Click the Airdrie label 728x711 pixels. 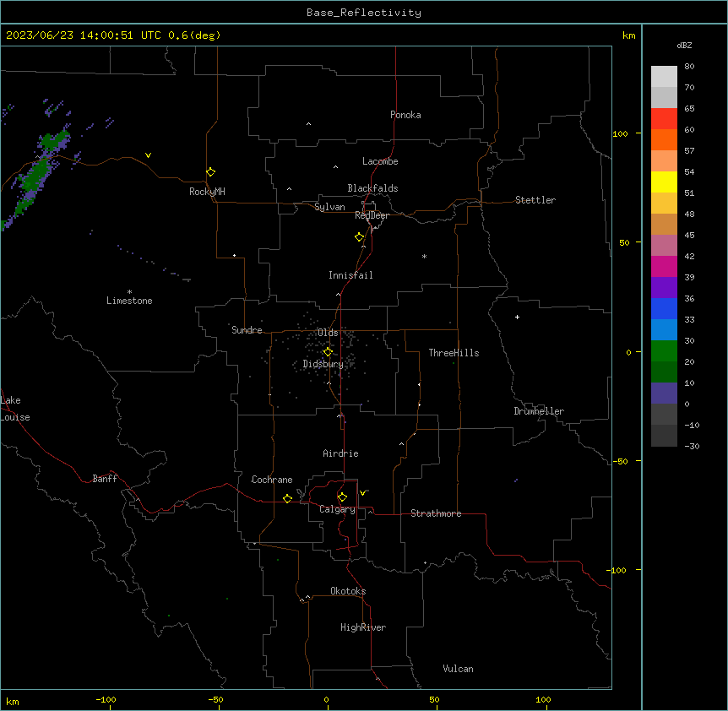click(x=340, y=453)
